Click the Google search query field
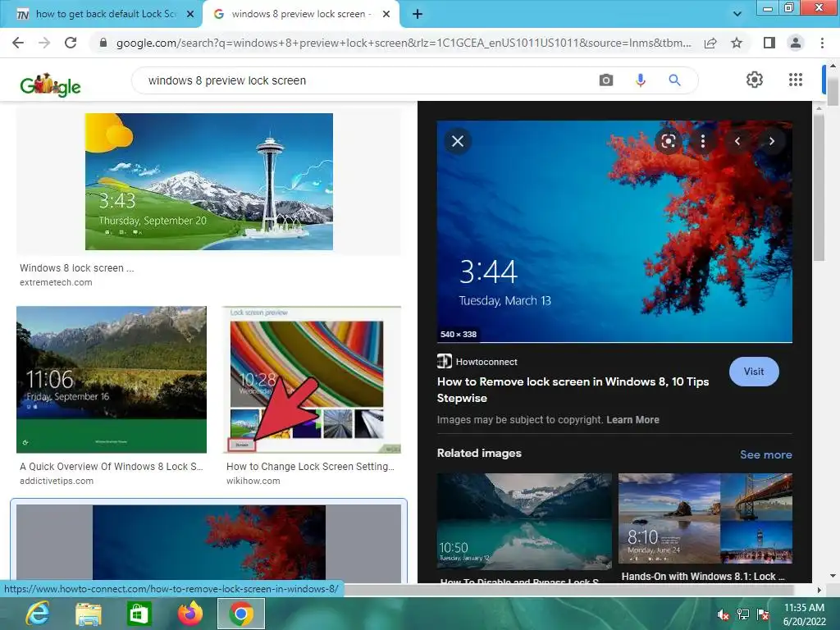Screen dimensions: 840x630 coord(364,80)
